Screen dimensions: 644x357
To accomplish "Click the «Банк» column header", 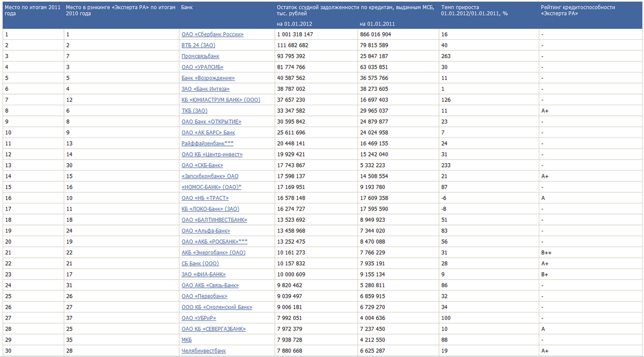I will (187, 8).
